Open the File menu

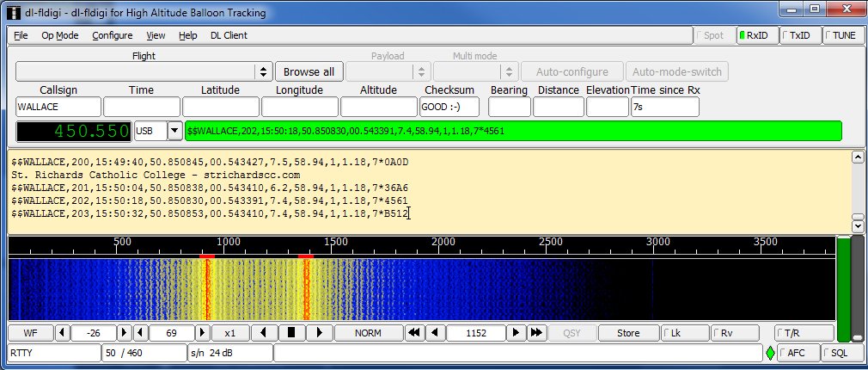click(21, 35)
